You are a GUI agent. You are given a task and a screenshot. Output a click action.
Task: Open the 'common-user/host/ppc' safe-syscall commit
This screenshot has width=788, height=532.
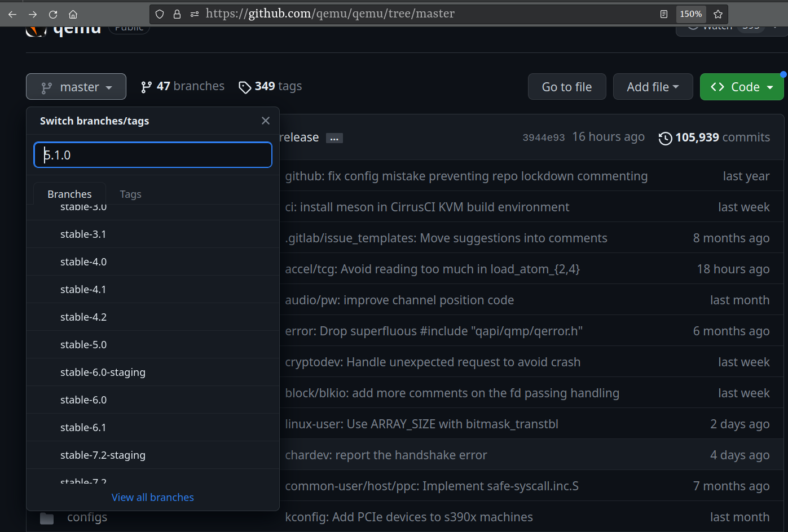(432, 486)
